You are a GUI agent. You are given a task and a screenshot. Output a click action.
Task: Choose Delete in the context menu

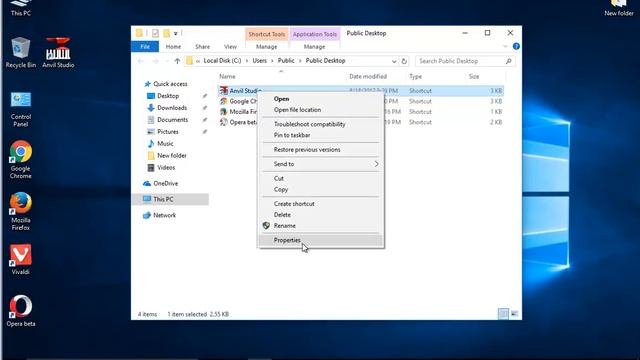(321, 215)
